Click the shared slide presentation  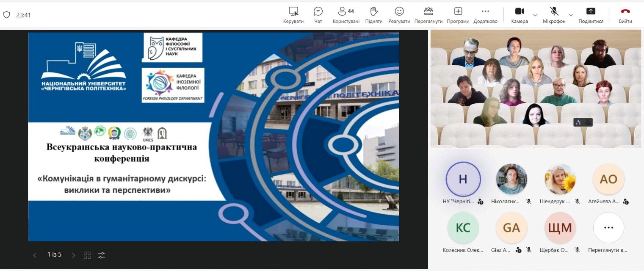pos(213,137)
